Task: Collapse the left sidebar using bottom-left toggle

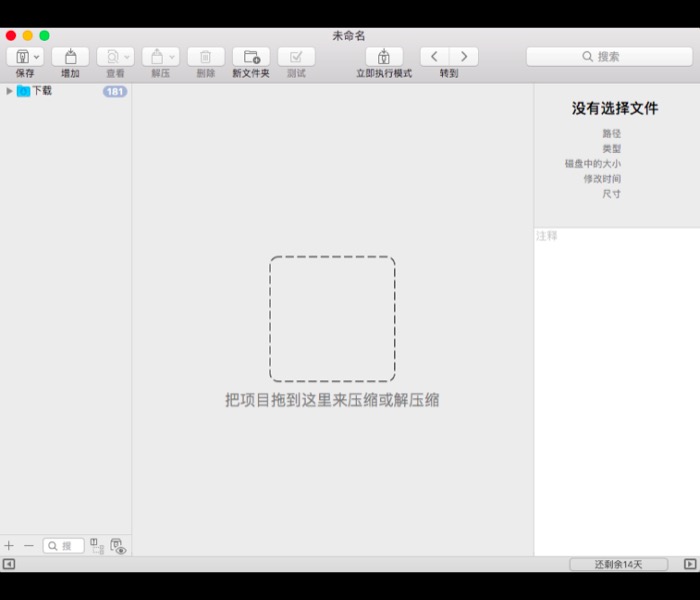Action: point(9,564)
